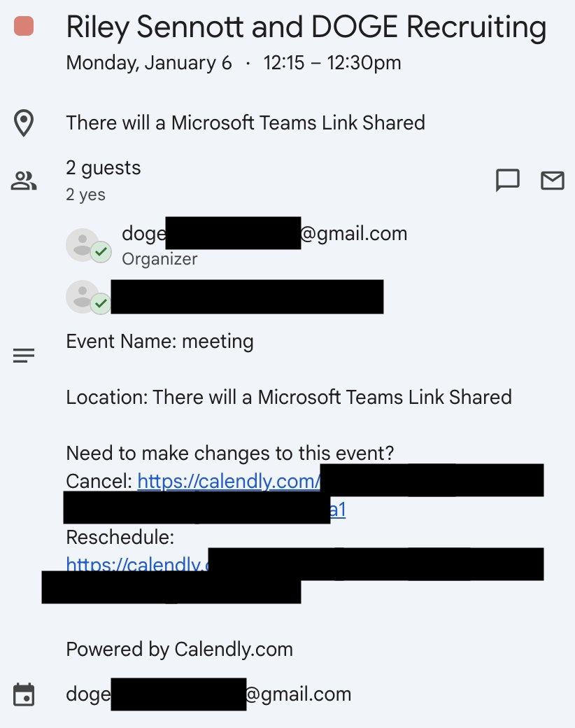Click the guests people icon
The image size is (575, 728).
pos(24,181)
